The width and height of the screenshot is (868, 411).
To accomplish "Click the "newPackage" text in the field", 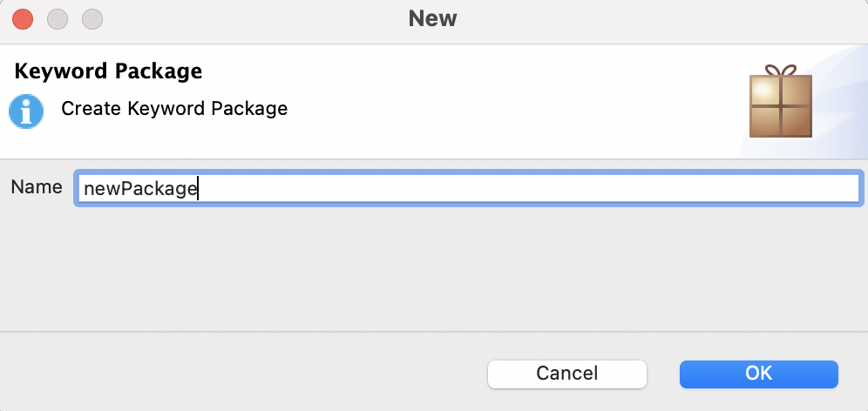I will [x=138, y=188].
